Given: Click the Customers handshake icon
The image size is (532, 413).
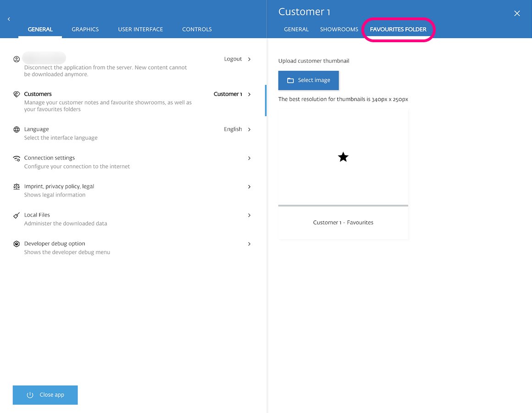Looking at the screenshot, I should coord(17,94).
